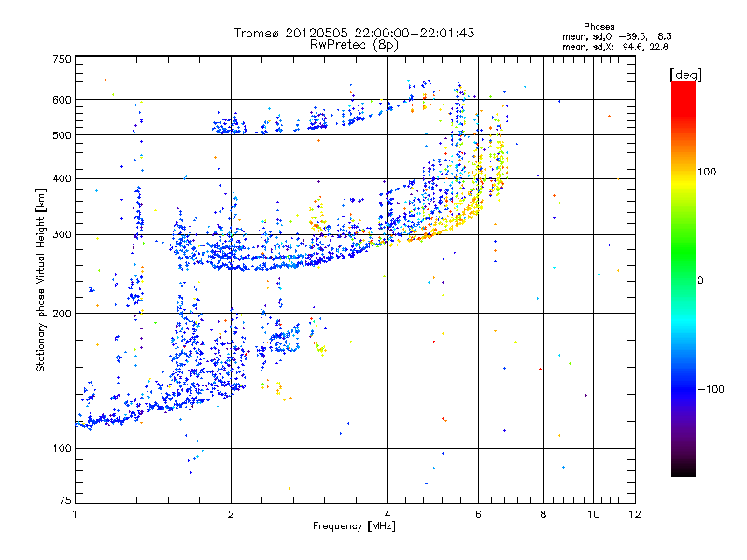Click the '400' tick label on height axis
747x560 pixels.
(x=62, y=178)
